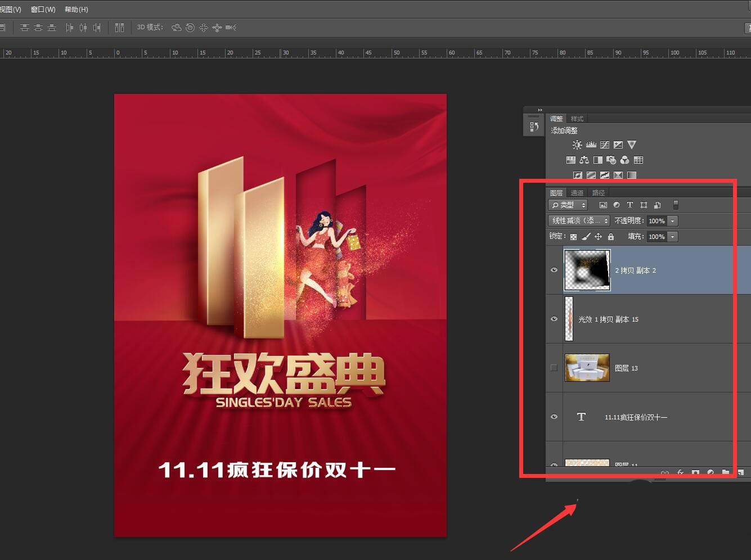
Task: Add a Posterize adjustment
Action: click(591, 175)
